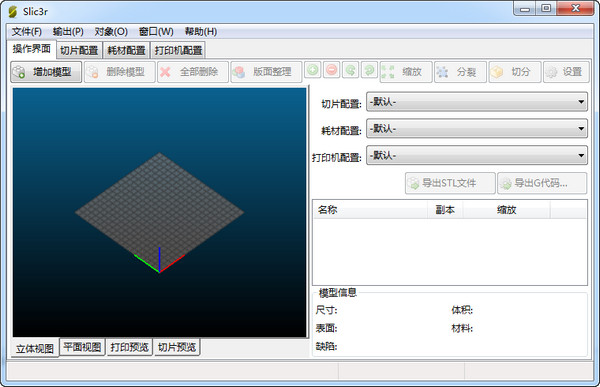
Task: Click the green plus add-copy icon
Action: click(x=313, y=70)
